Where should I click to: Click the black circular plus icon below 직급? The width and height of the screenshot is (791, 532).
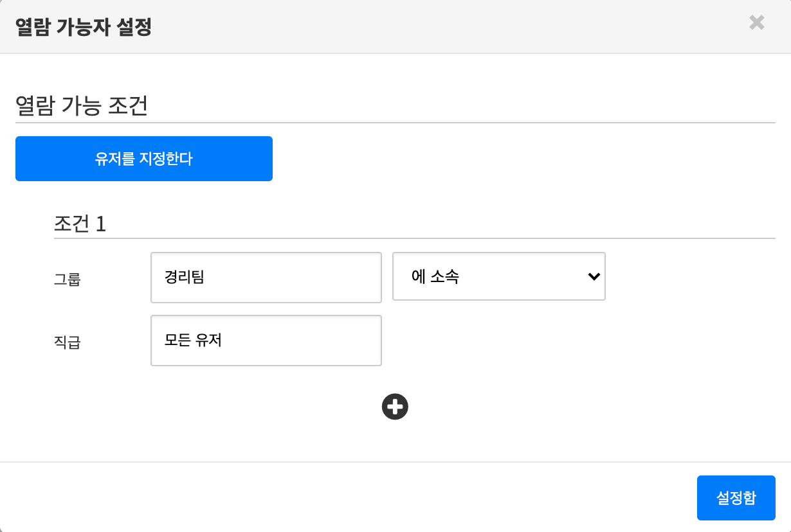[x=395, y=407]
